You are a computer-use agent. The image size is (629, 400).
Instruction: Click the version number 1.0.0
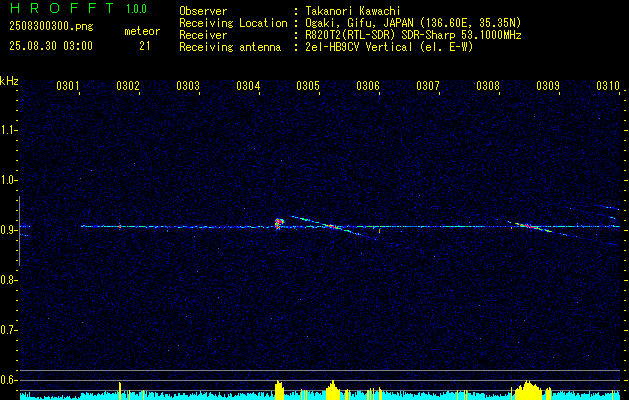(x=136, y=8)
